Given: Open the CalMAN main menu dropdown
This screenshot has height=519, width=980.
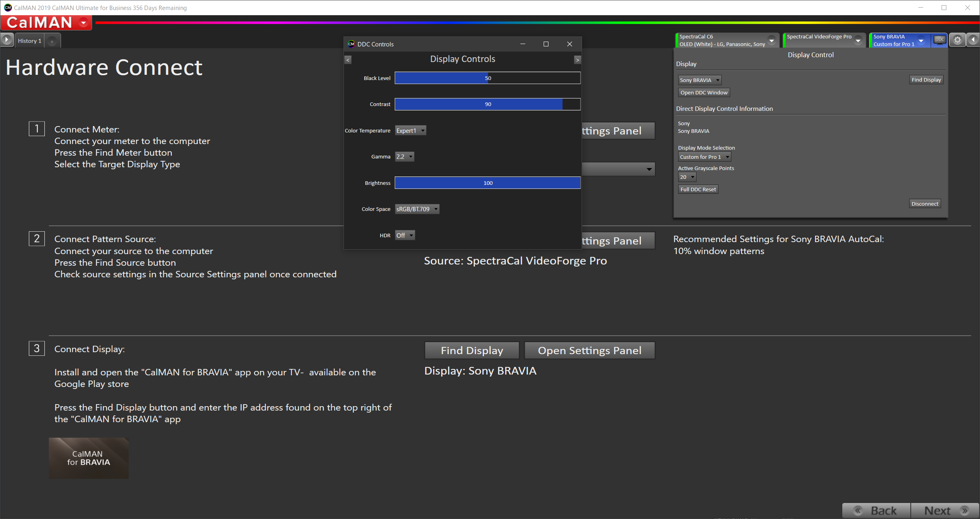Looking at the screenshot, I should coord(84,22).
